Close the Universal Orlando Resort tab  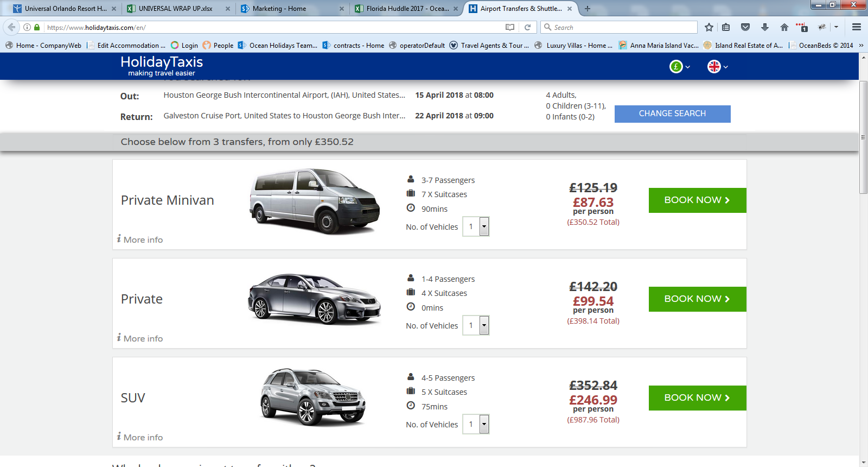click(113, 9)
